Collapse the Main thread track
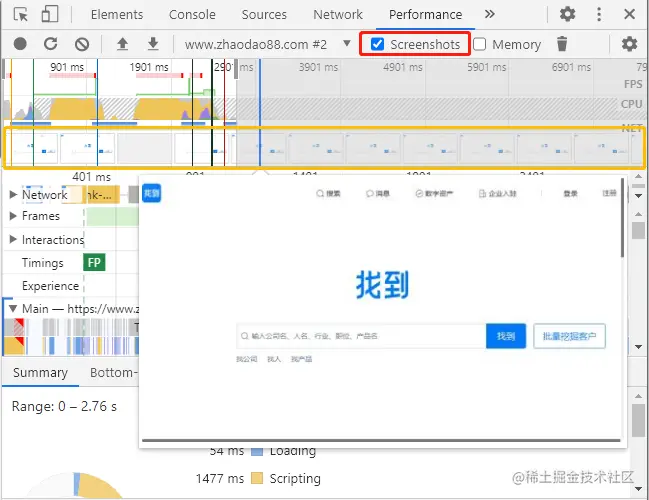The image size is (649, 500). [x=13, y=308]
